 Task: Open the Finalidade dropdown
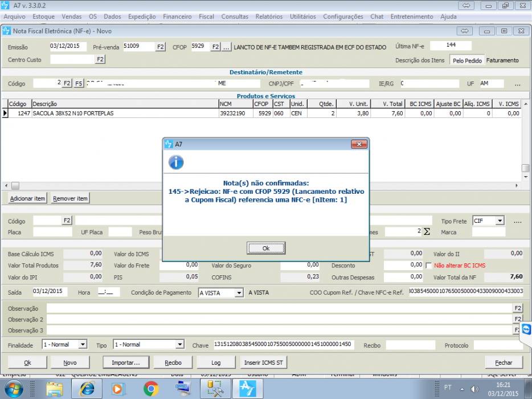coord(83,344)
